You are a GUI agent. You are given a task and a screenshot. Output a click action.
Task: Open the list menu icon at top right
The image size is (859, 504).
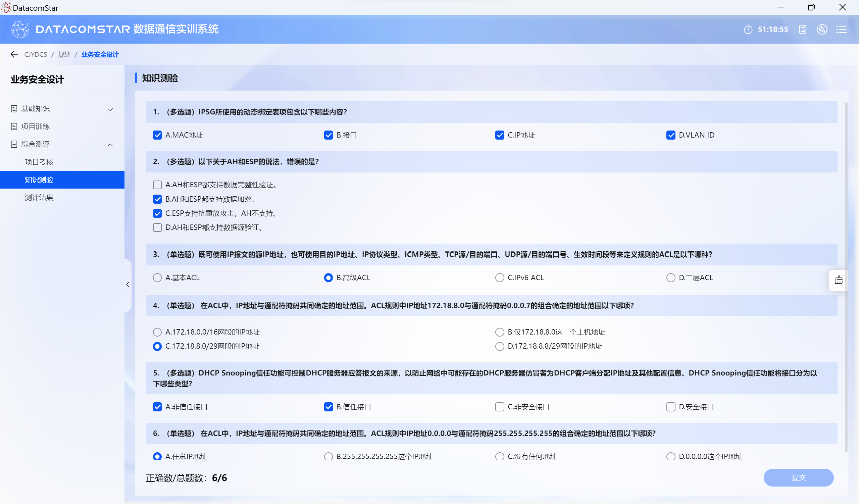[841, 29]
